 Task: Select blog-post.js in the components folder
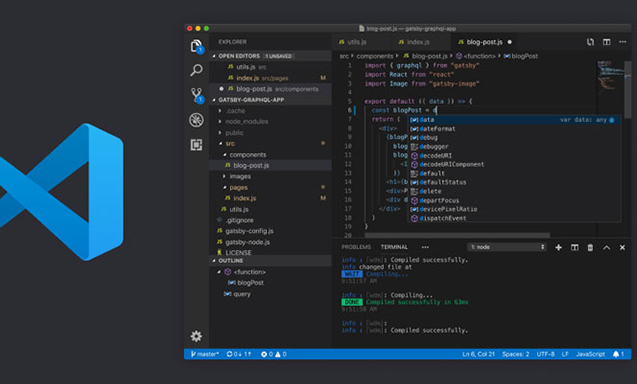[x=271, y=165]
